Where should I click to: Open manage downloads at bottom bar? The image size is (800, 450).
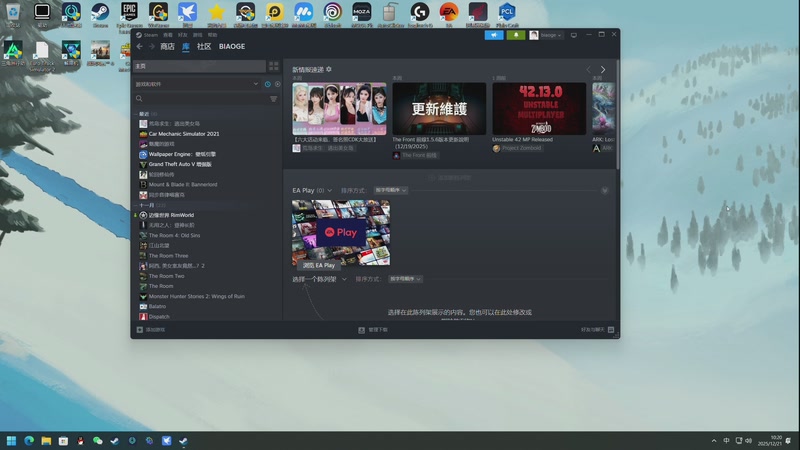point(373,330)
